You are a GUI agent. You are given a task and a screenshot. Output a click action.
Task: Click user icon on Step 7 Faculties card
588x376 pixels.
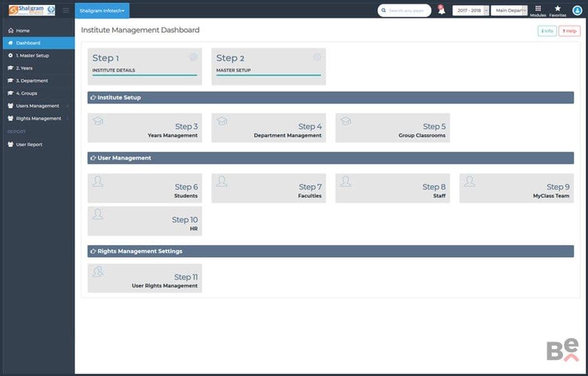point(222,182)
